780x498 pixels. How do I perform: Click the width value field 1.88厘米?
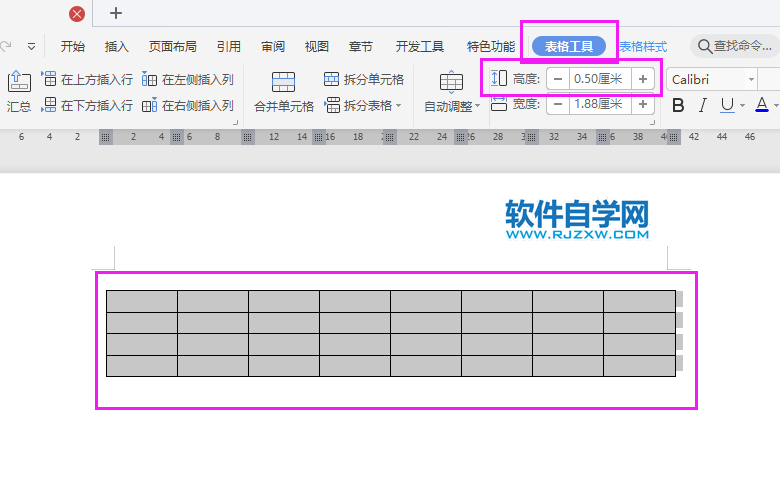(x=599, y=104)
